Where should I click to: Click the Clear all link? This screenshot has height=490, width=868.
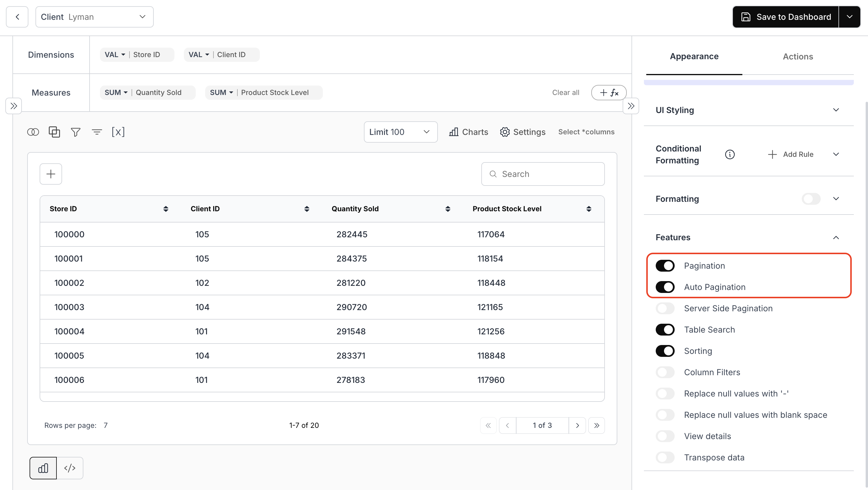click(566, 92)
